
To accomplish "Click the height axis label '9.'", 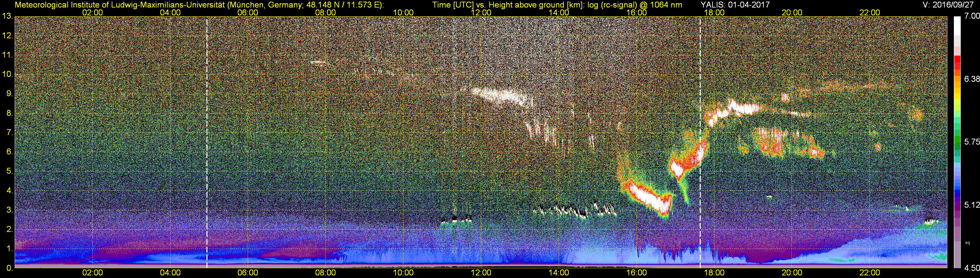I will click(9, 94).
